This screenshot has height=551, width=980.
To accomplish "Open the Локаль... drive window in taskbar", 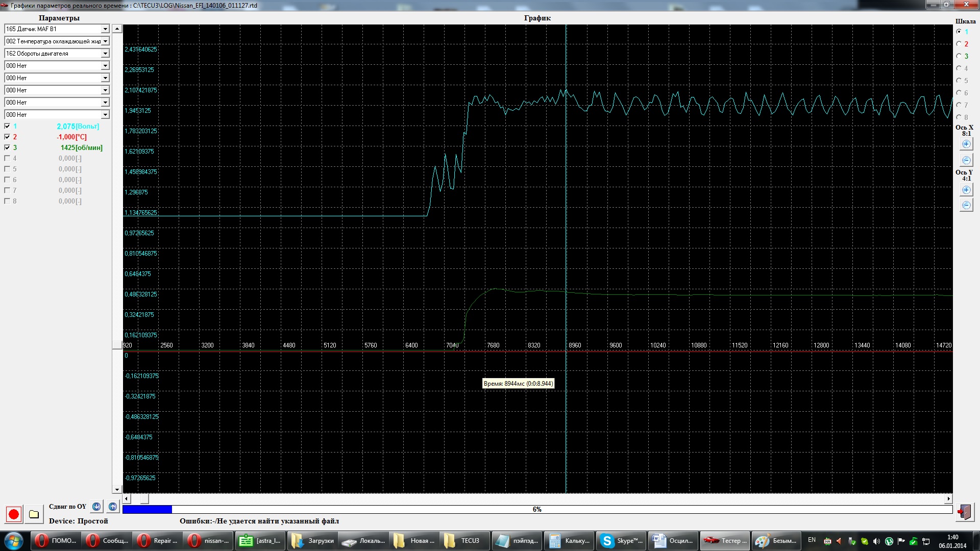I will pos(364,541).
